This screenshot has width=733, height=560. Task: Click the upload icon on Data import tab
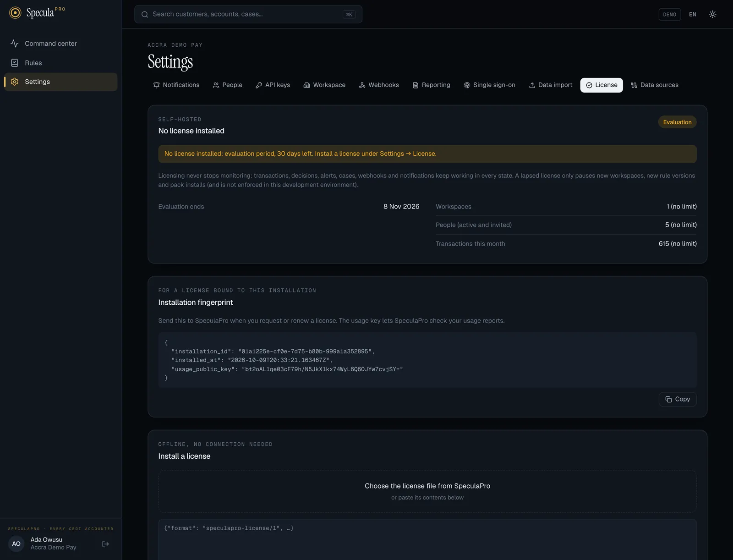tap(532, 85)
